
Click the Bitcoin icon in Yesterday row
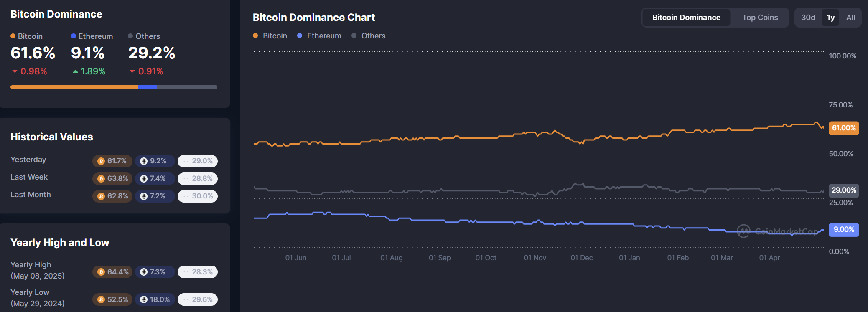click(x=101, y=161)
